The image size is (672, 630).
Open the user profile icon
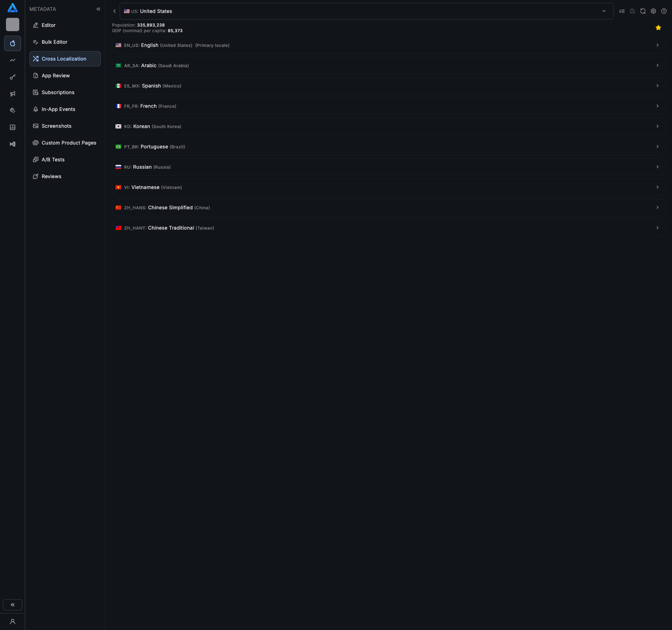tap(13, 622)
